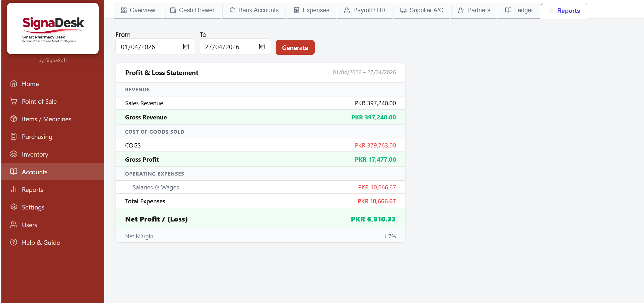Select the Supplier A/C tab
Viewport: 644px width, 303px height.
pos(422,10)
